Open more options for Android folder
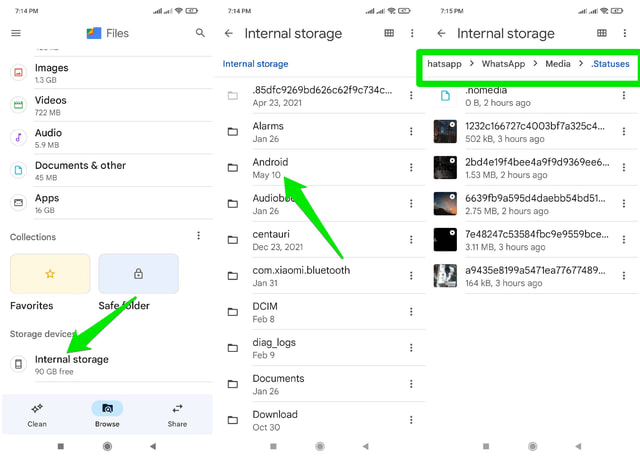Screen dimensions: 640x460 coord(411,167)
